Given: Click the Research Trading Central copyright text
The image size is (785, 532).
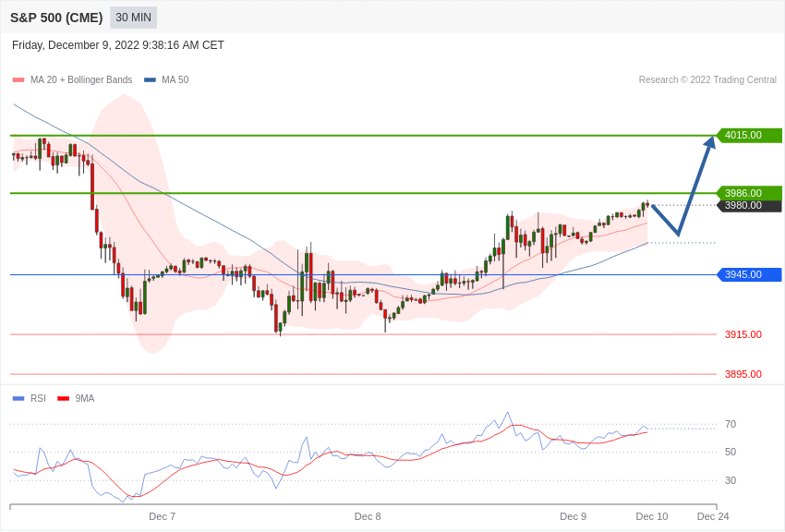Looking at the screenshot, I should point(707,80).
